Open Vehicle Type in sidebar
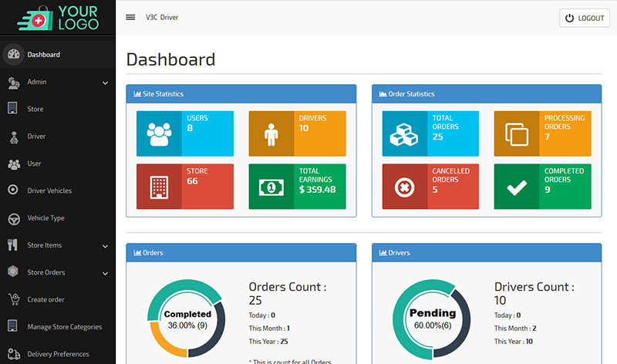The height and width of the screenshot is (364, 617). [58, 217]
